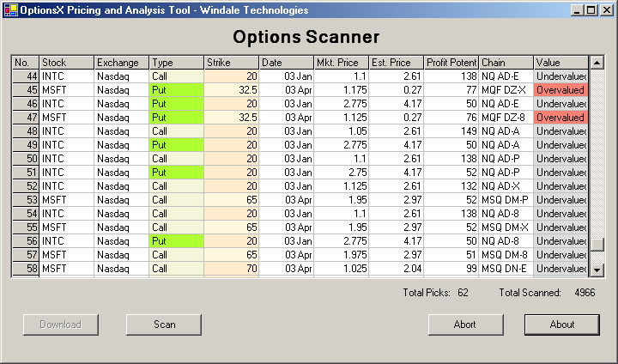
Task: Select row header number 58
Action: (x=26, y=269)
